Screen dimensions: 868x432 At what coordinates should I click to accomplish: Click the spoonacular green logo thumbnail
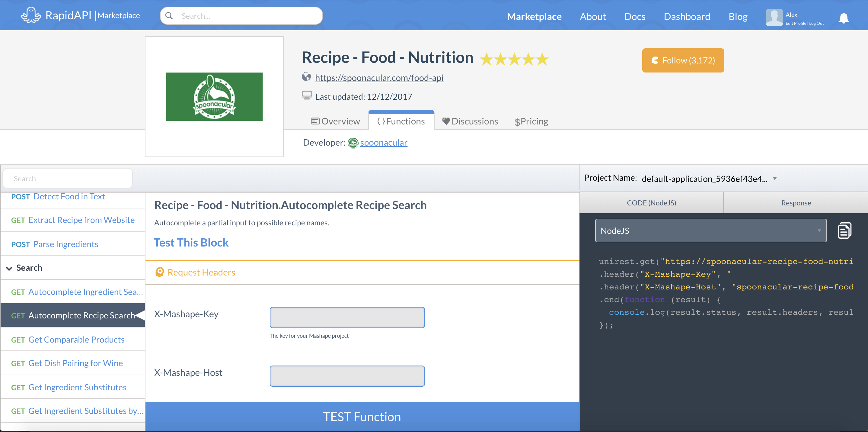(x=214, y=97)
